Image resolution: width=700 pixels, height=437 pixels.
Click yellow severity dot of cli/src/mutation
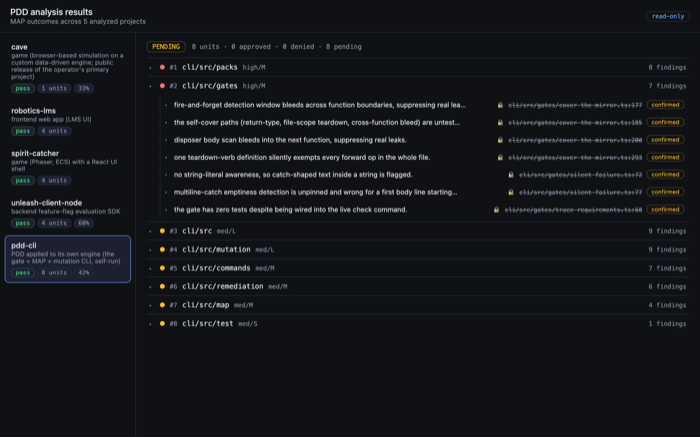(x=162, y=250)
